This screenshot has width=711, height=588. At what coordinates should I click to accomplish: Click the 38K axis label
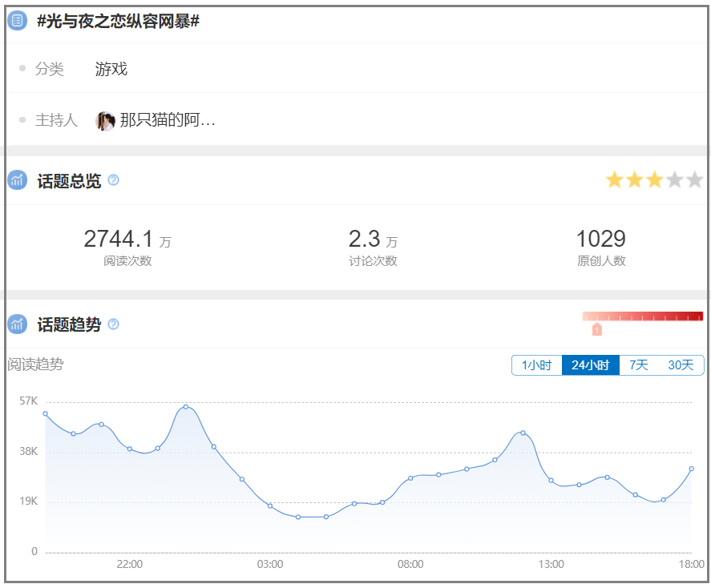pos(29,451)
